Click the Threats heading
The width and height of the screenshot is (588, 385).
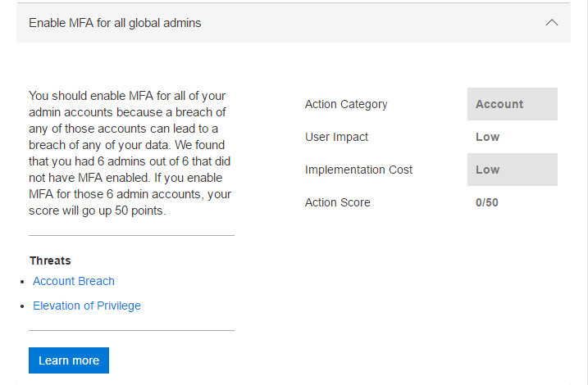click(x=50, y=260)
